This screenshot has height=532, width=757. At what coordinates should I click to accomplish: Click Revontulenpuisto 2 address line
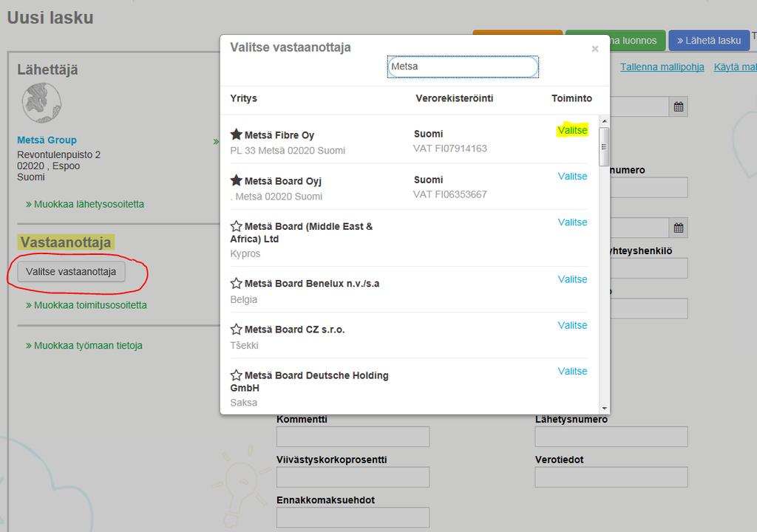pos(59,155)
